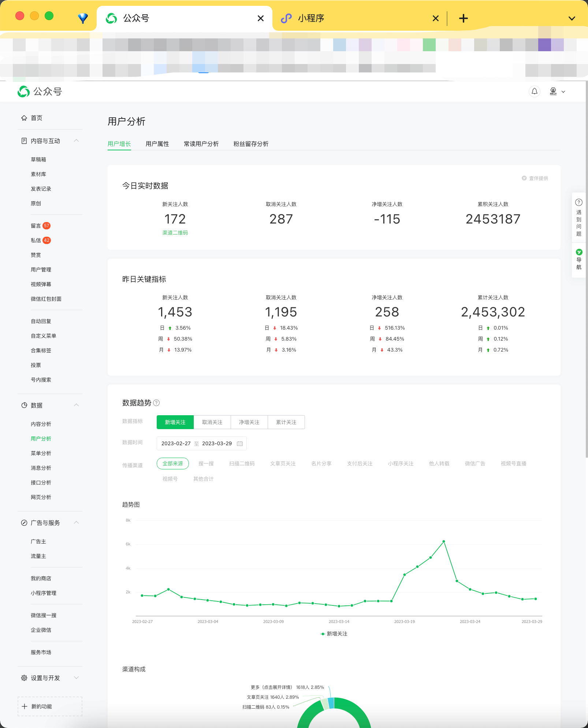Click the 遇到问题 help icon

coord(579,202)
